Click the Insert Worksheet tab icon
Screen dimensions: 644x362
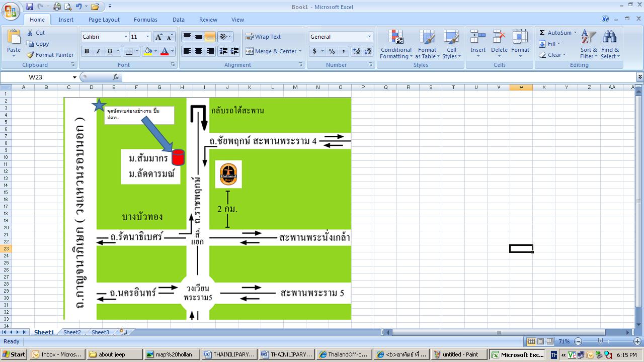[123, 332]
